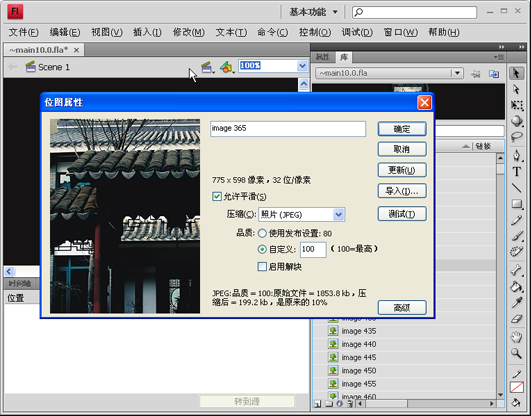Click the no-color red slash swatch
The height and width of the screenshot is (416, 531).
pos(516,387)
